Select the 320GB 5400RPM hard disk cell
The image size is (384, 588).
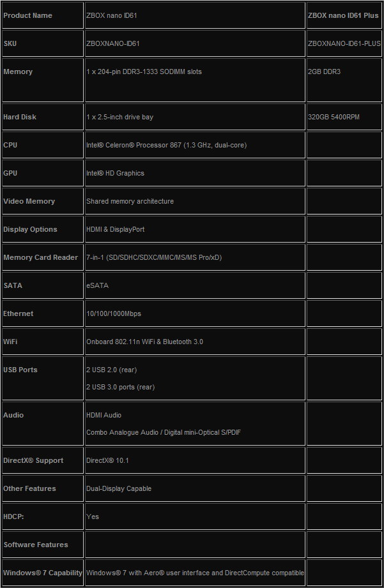tap(344, 117)
